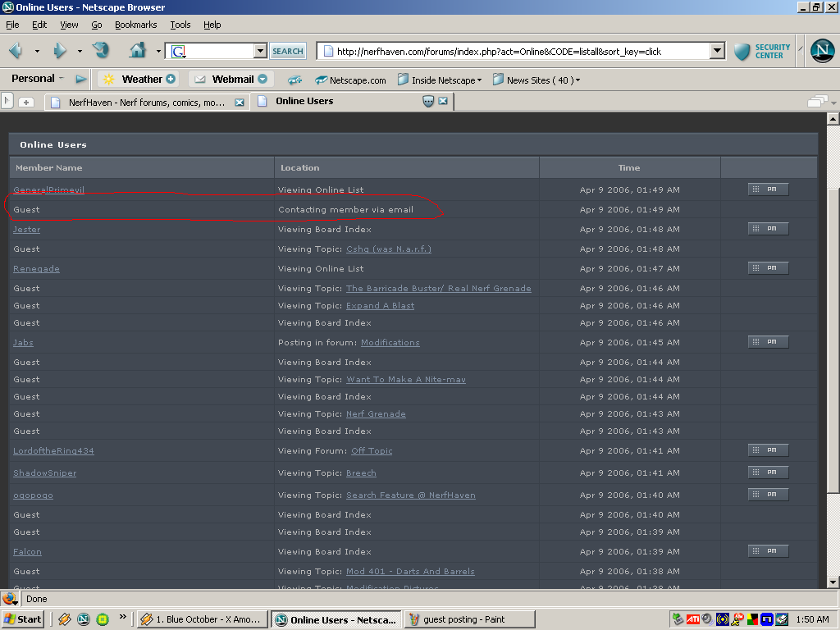Viewport: 840px width, 630px height.
Task: Open the URL address bar dropdown
Action: pos(717,51)
